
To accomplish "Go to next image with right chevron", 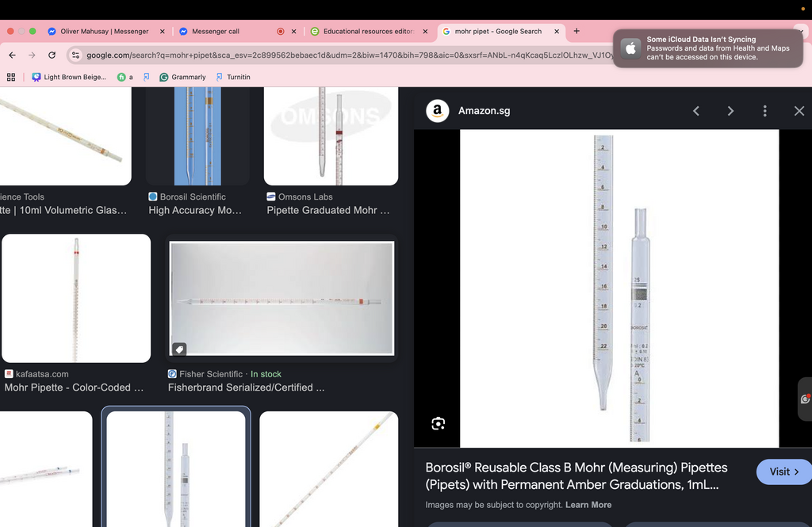I will pos(730,111).
